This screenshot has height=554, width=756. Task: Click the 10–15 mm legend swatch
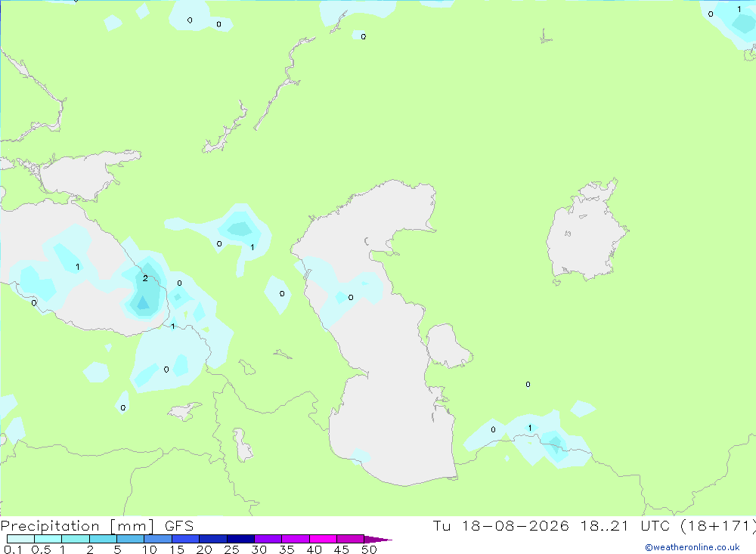tap(158, 539)
